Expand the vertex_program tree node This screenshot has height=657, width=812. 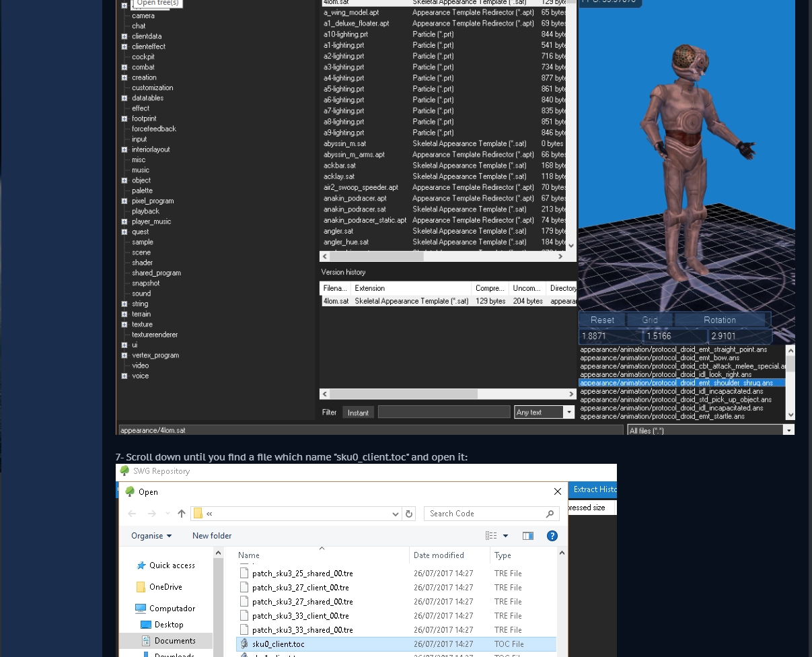(x=124, y=355)
